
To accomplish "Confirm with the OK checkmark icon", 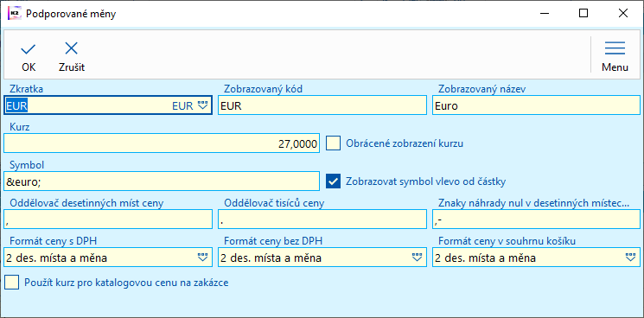I will point(29,49).
